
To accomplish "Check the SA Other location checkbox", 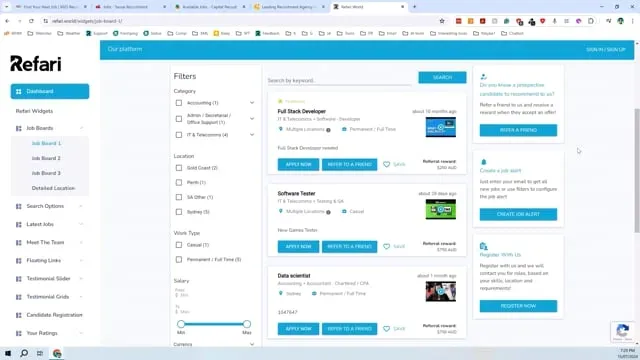I will coord(179,197).
